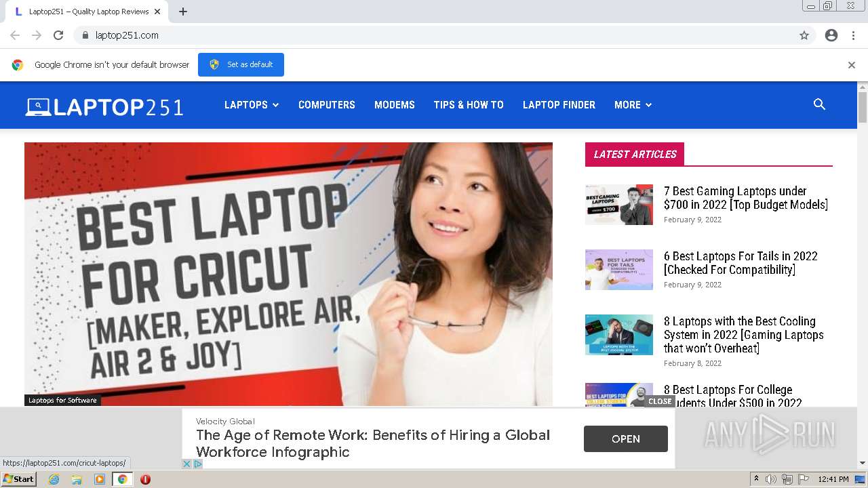Click the gaming laptops $700 thumbnail
Screen dimensions: 868x488
(x=619, y=205)
